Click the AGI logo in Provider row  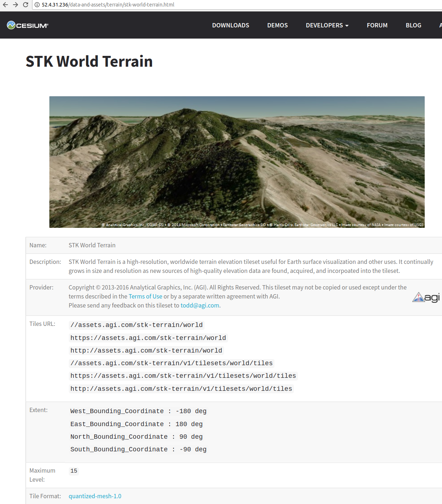coord(426,297)
